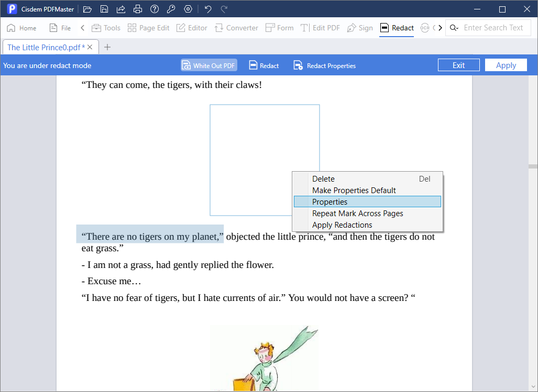Switch to the Edit PDF tab
This screenshot has height=392, width=538.
320,28
